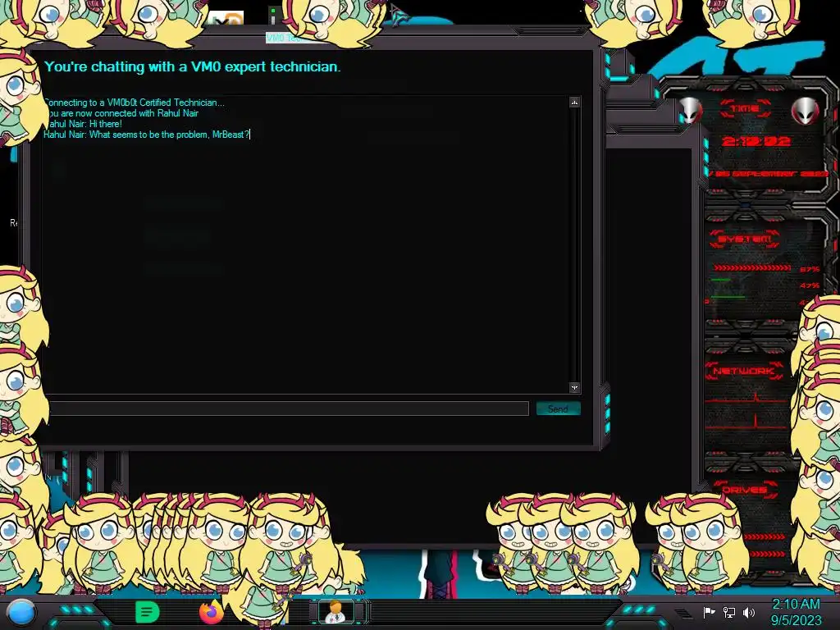840x630 pixels.
Task: Focus the chat message input field
Action: point(290,409)
